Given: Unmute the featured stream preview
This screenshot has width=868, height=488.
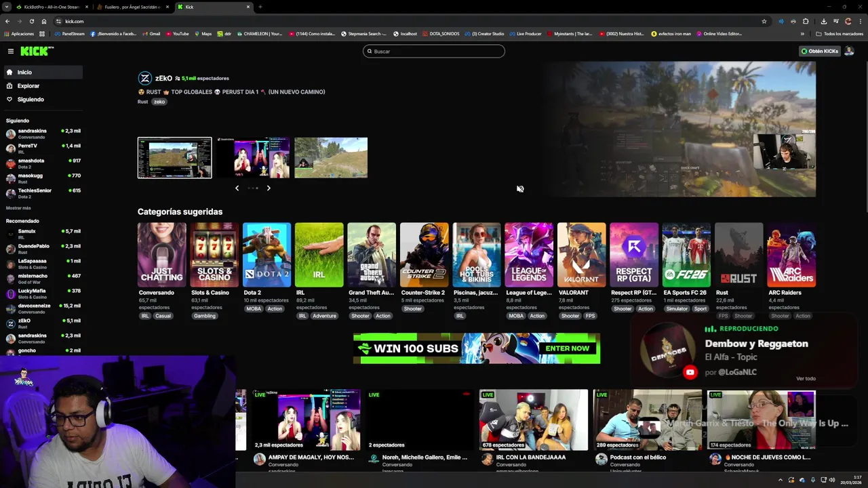Looking at the screenshot, I should [520, 189].
